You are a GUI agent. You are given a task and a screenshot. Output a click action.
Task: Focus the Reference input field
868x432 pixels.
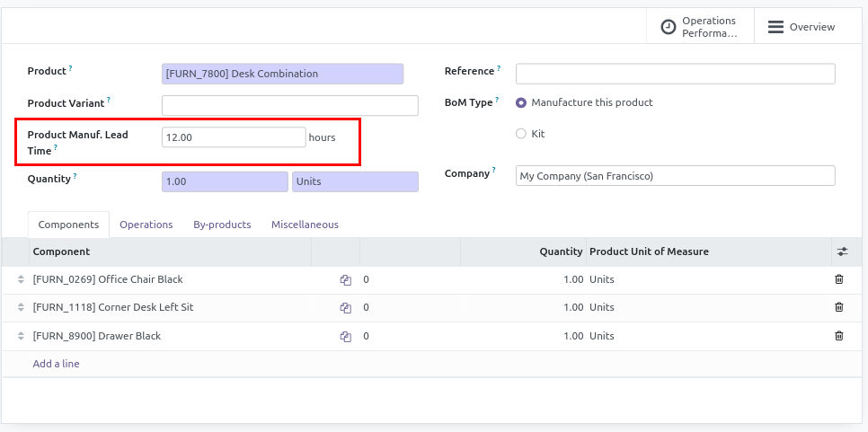(676, 75)
